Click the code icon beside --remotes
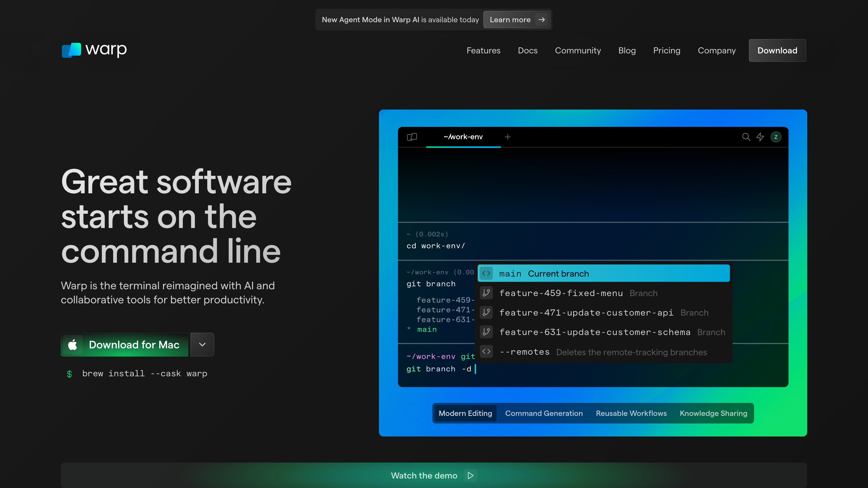 click(x=486, y=351)
